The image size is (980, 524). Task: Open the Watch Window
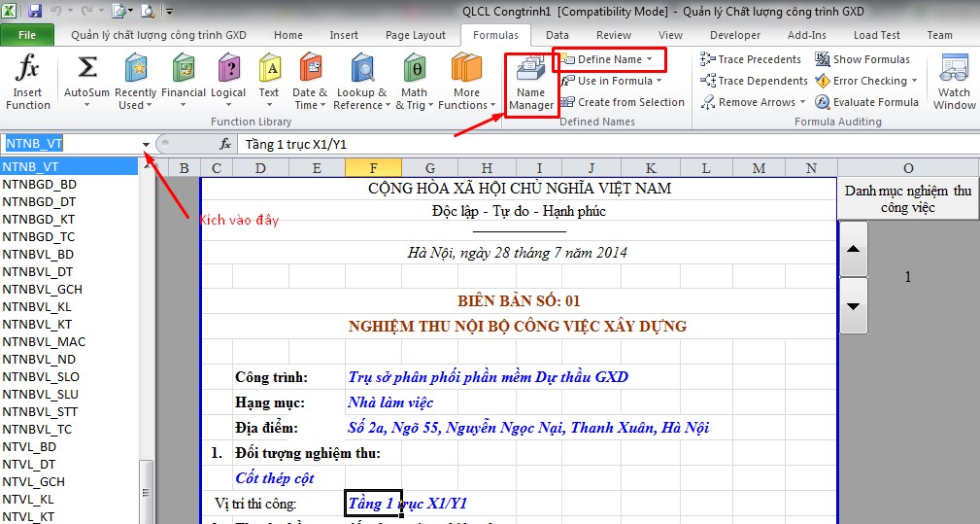954,84
